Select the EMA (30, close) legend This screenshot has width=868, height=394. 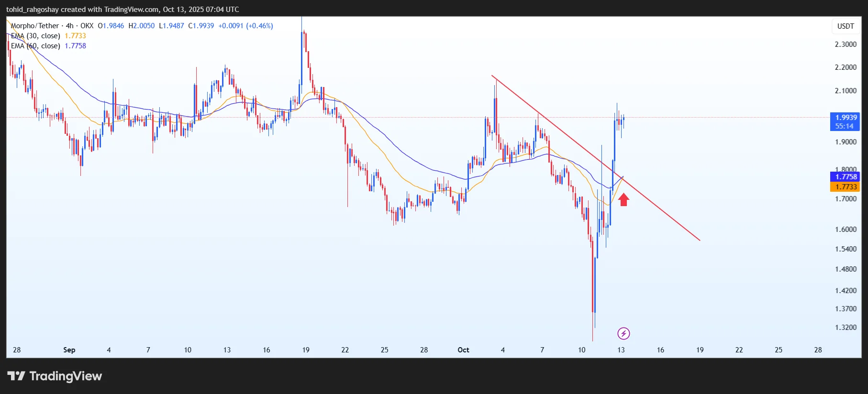pyautogui.click(x=36, y=36)
